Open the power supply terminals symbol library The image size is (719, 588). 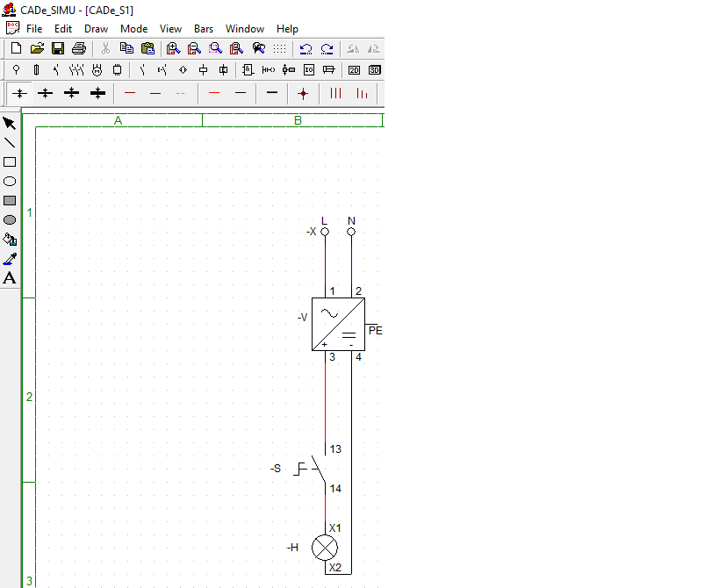(16, 70)
